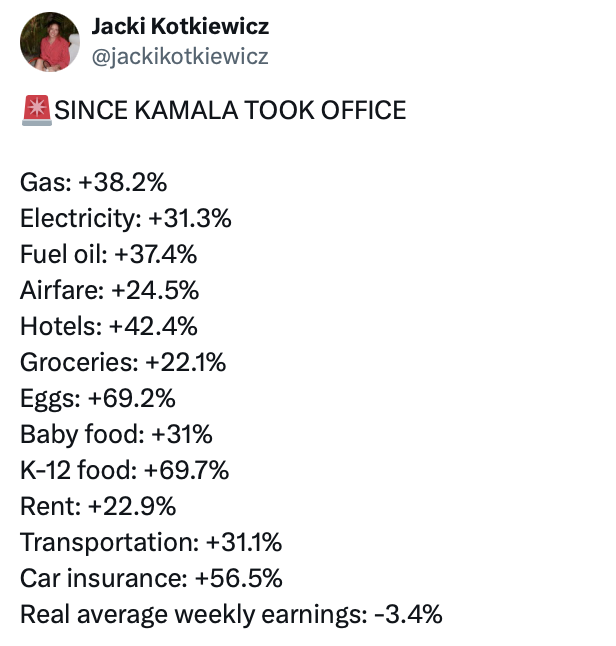Click the -3.4% earnings figure
Screen dimensions: 616x646
[x=408, y=614]
